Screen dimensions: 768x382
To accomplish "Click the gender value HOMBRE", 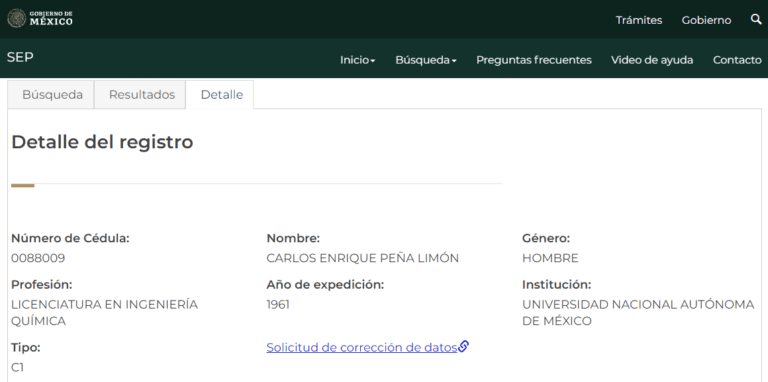I will tap(550, 258).
